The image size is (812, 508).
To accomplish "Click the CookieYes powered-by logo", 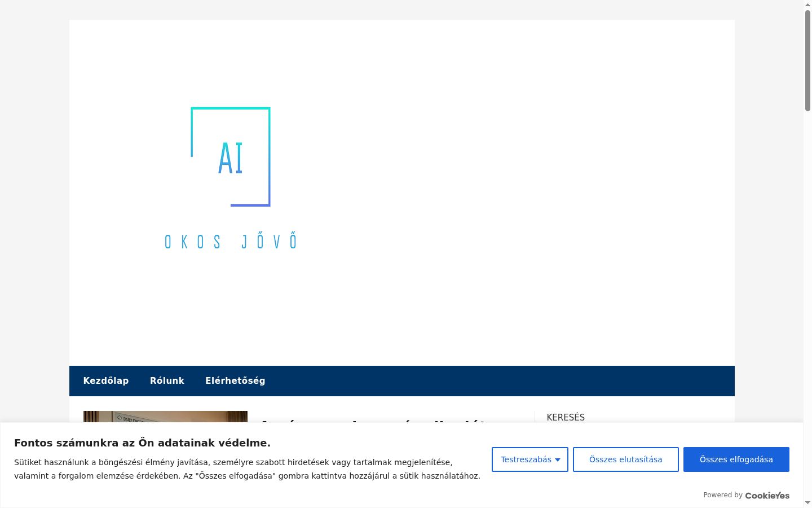I will point(767,496).
